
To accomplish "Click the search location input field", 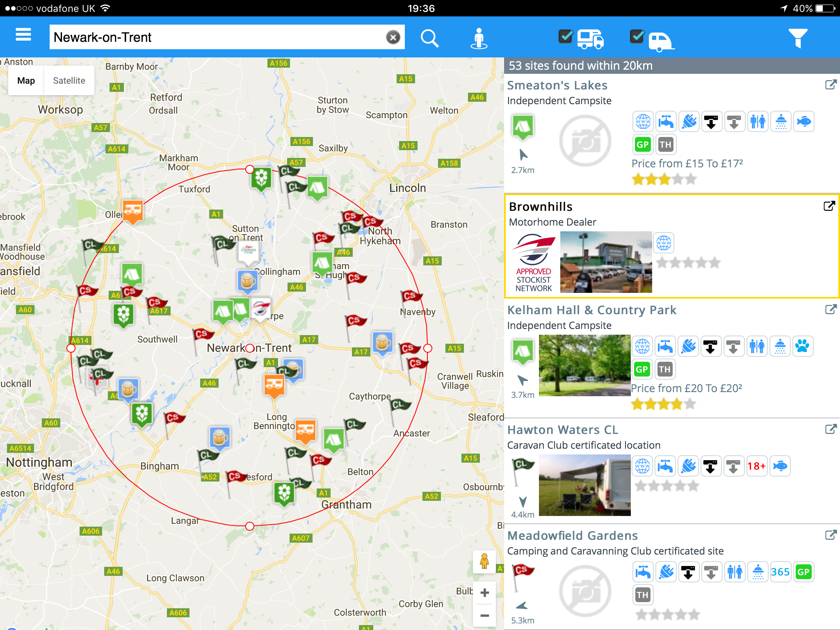I will pyautogui.click(x=217, y=37).
